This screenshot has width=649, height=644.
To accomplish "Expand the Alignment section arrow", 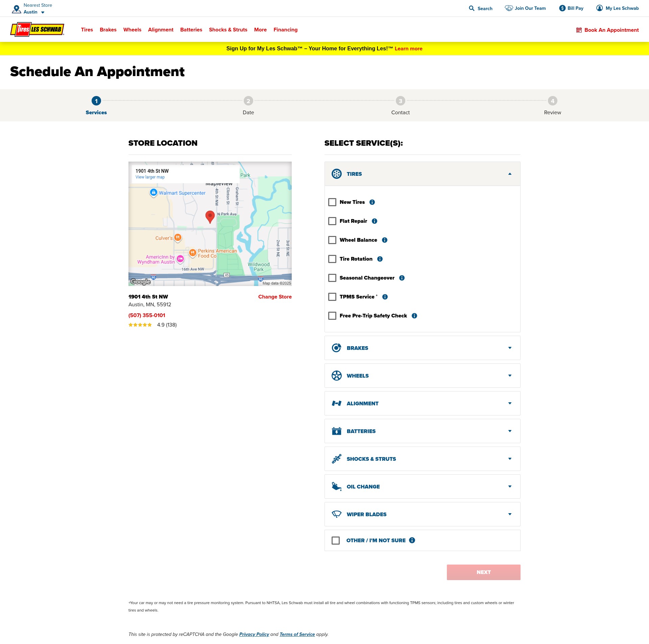I will [x=510, y=403].
